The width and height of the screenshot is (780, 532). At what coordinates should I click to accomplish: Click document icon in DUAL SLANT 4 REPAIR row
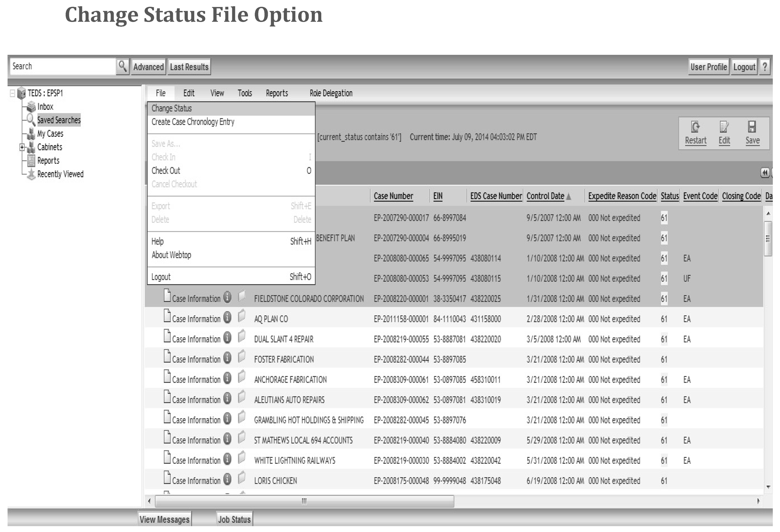point(167,336)
